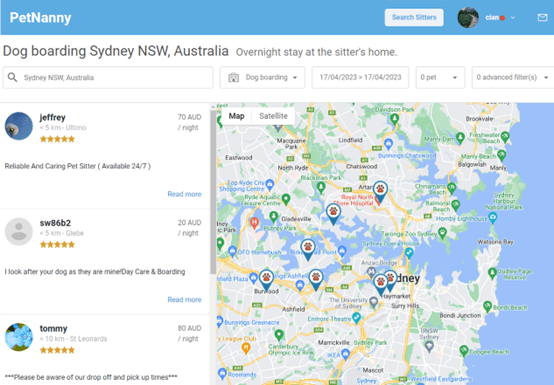The width and height of the screenshot is (554, 385).
Task: Open the cian user menu chevron
Action: 513,18
